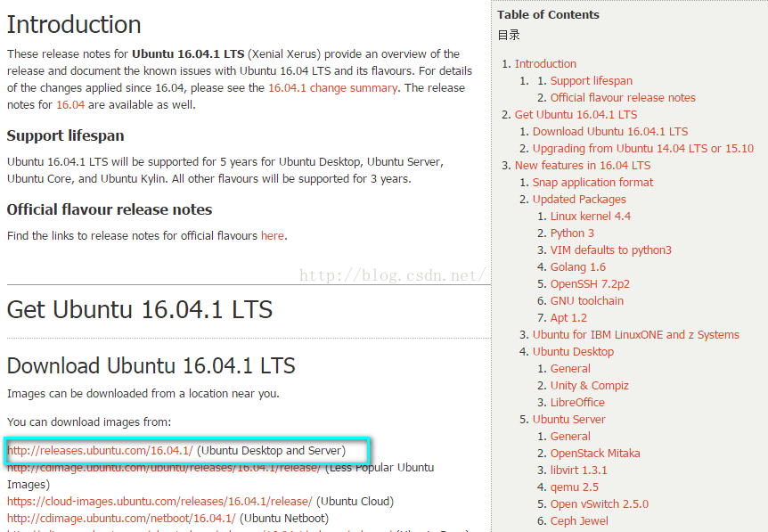The height and width of the screenshot is (532, 768).
Task: Click the 'Introduction' page heading
Action: [74, 24]
